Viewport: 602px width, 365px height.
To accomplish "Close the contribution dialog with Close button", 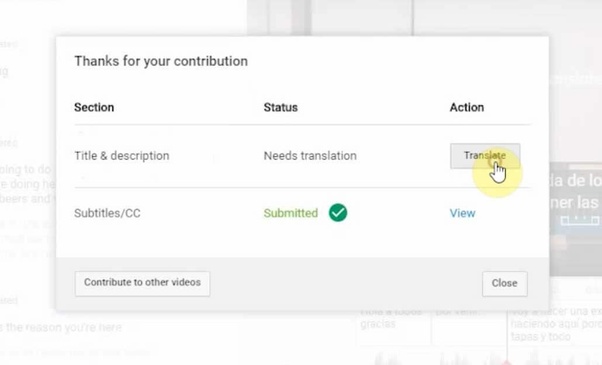I will (504, 283).
